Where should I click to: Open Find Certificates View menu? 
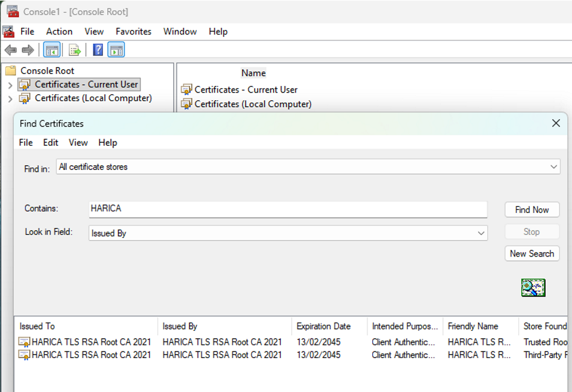78,143
